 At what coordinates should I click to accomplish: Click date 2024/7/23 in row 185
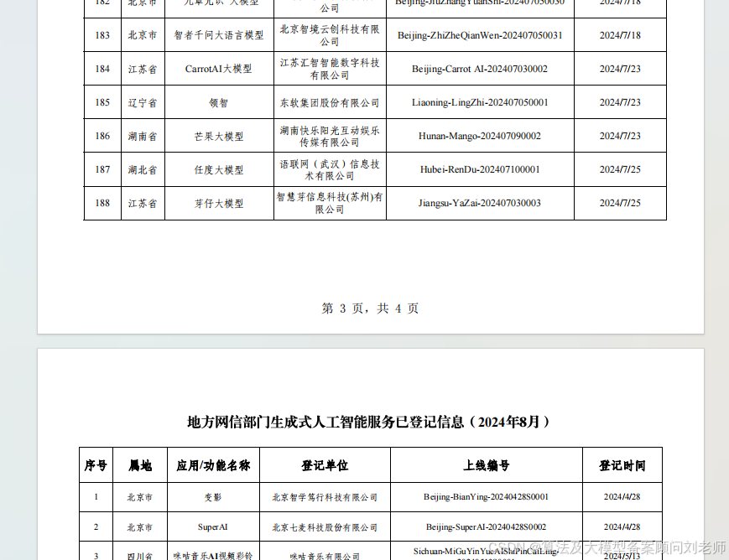tap(620, 102)
